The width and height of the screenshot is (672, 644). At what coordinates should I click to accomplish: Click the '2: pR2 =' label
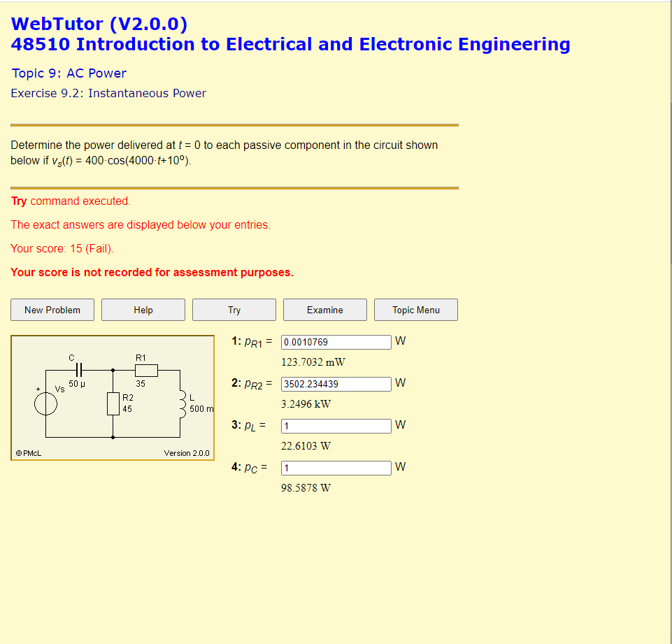click(252, 383)
